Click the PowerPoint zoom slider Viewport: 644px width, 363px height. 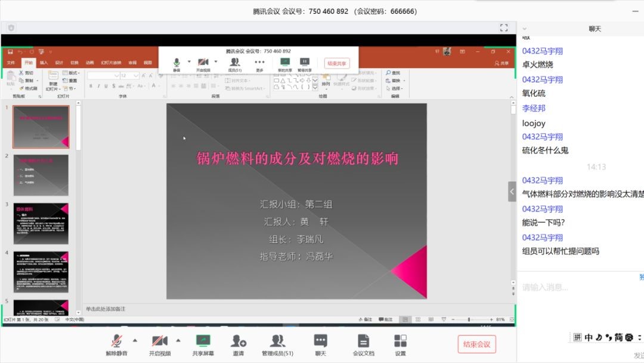[469, 319]
